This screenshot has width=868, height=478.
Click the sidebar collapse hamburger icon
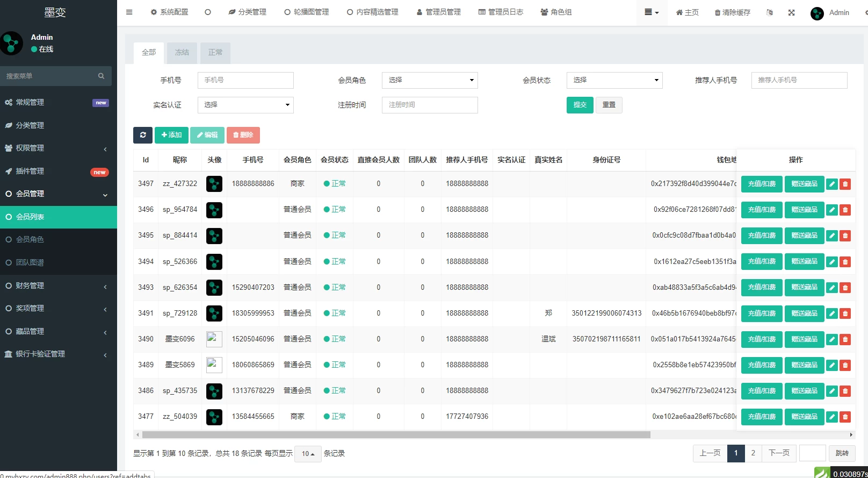pyautogui.click(x=129, y=12)
